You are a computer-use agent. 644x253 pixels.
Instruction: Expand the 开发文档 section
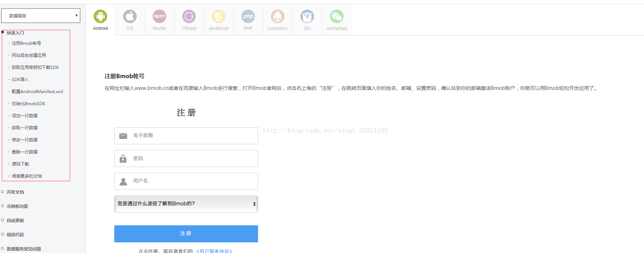coord(15,192)
